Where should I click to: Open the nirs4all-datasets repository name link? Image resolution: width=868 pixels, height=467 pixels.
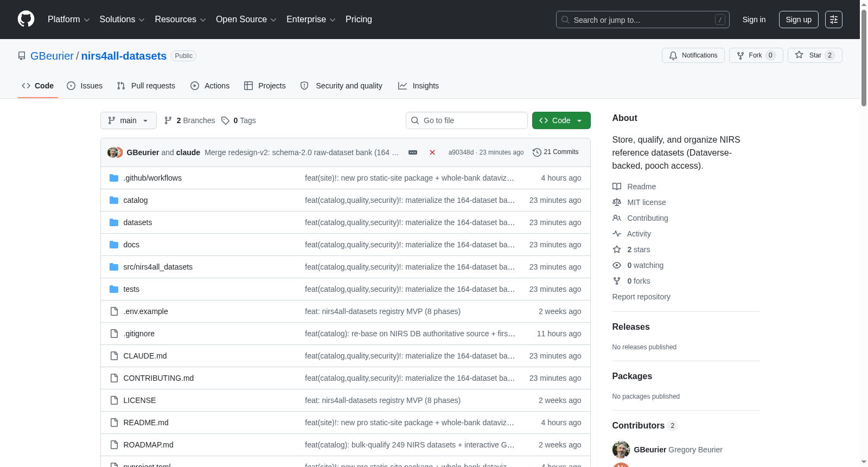(124, 56)
